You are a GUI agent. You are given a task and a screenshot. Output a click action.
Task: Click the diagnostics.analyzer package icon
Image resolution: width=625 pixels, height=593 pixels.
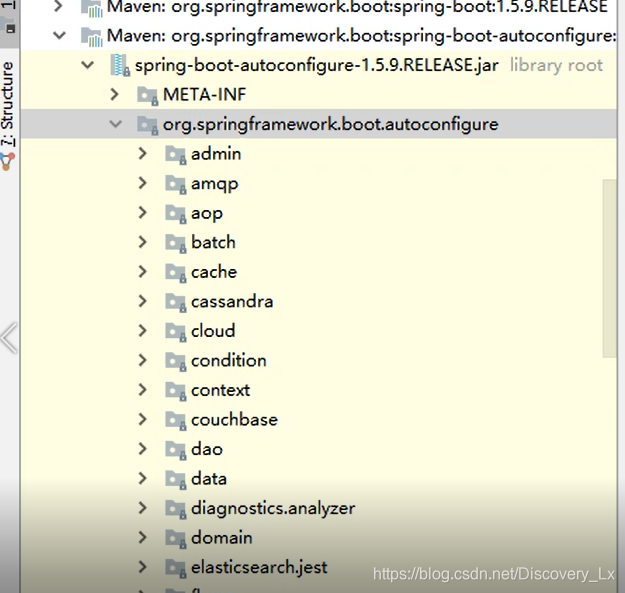pos(176,509)
